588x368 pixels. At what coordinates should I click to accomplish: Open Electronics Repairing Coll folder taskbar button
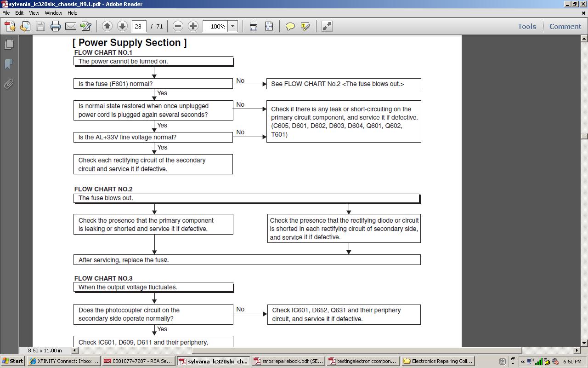point(438,361)
